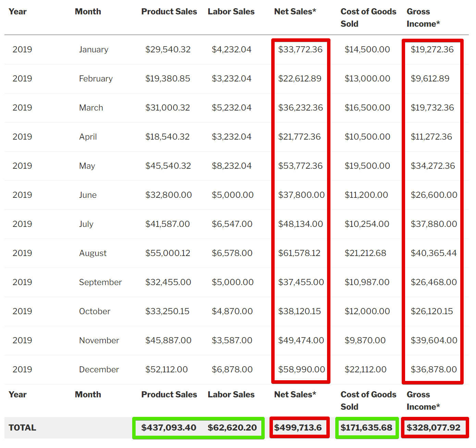This screenshot has width=476, height=448.
Task: Select the January month cell
Action: coord(93,50)
